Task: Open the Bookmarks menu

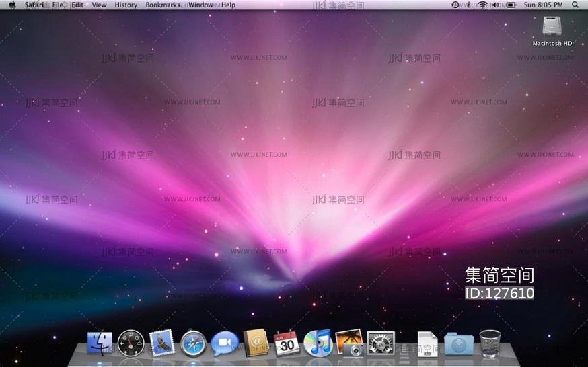Action: click(x=163, y=5)
